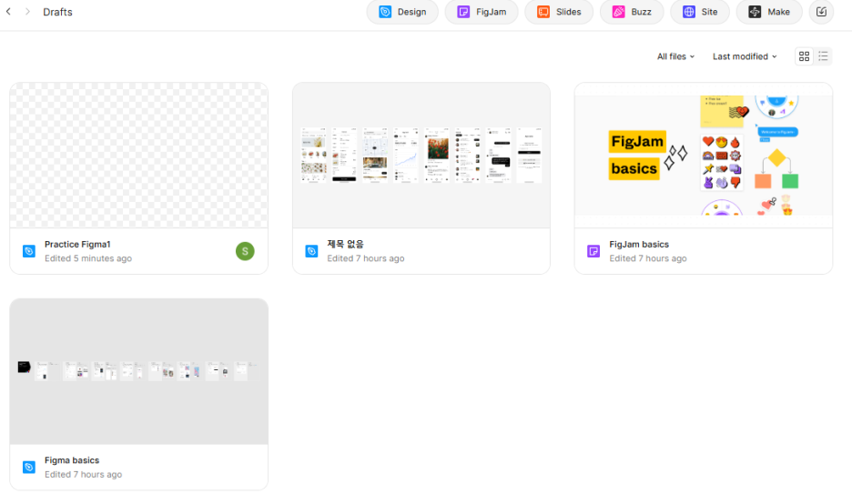Image resolution: width=852 pixels, height=504 pixels.
Task: Go forward with the right arrow
Action: [27, 12]
